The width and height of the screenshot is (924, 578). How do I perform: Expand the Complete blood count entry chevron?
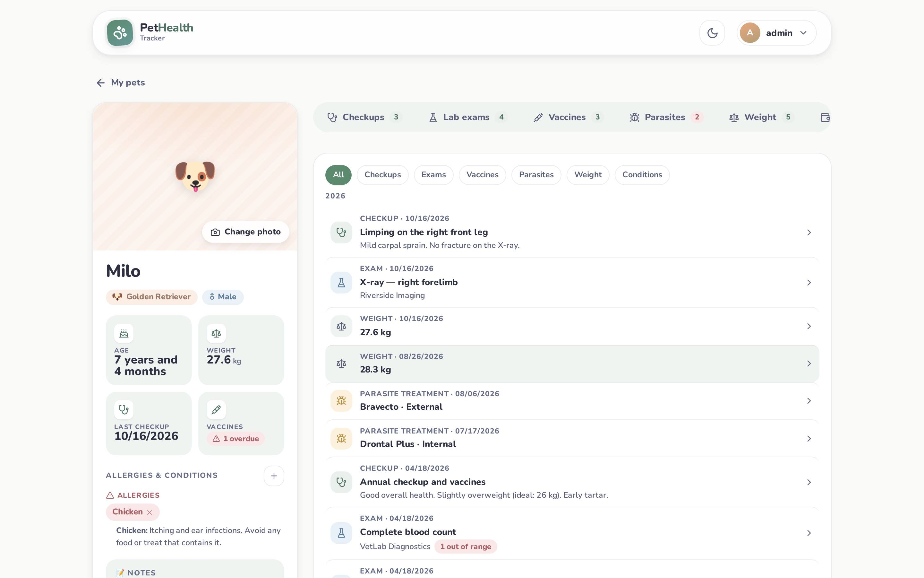pos(809,533)
